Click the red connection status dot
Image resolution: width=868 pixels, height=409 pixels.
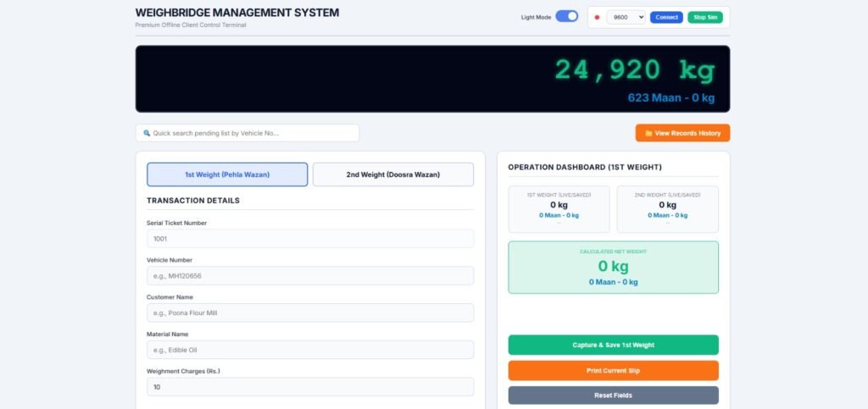597,17
